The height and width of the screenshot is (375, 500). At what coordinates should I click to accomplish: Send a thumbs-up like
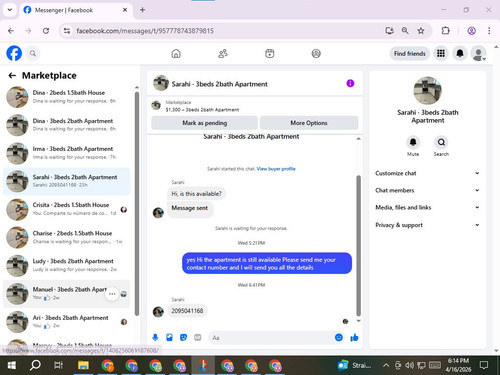[x=354, y=338]
